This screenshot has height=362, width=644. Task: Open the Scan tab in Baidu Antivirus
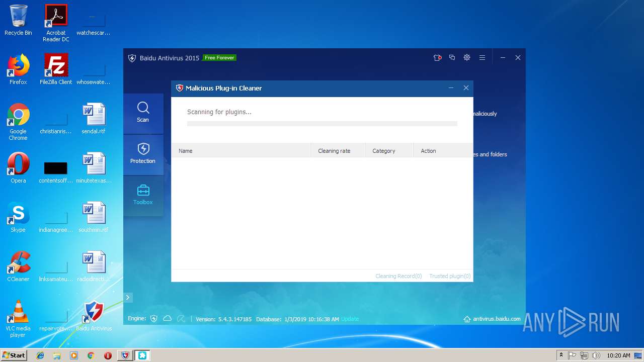point(143,114)
